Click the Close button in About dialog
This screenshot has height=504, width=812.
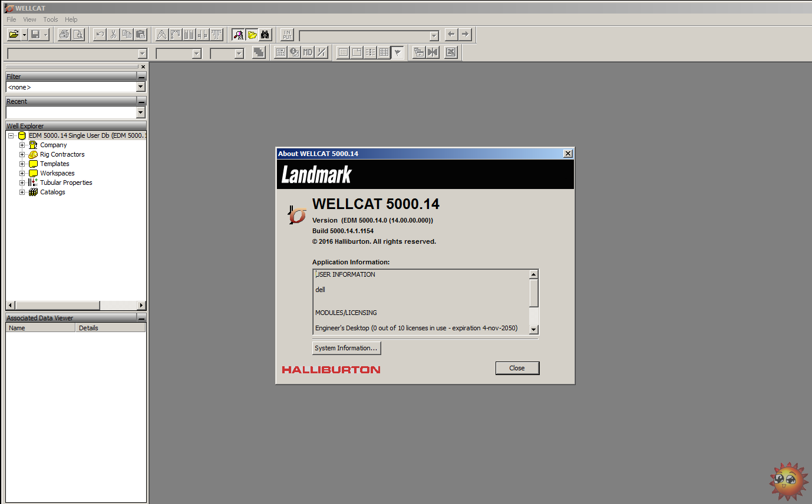pos(517,368)
